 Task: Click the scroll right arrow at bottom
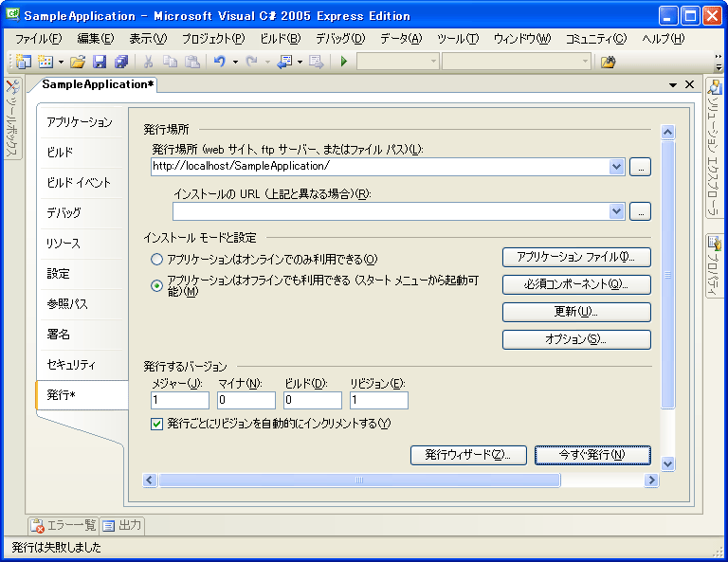pos(651,480)
